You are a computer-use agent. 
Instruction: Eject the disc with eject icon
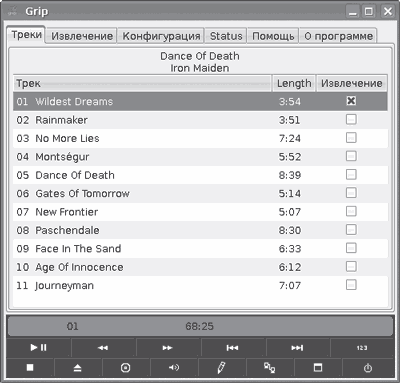78,368
